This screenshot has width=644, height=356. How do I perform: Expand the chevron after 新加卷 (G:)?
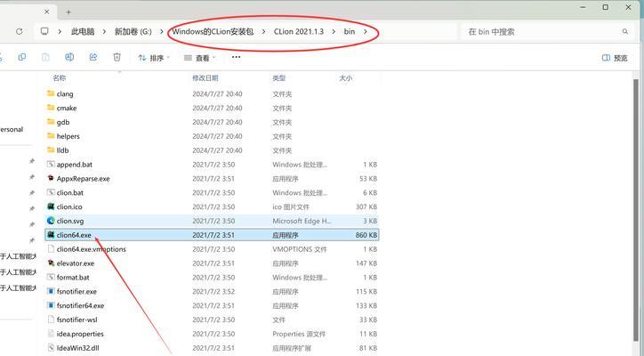pyautogui.click(x=161, y=32)
